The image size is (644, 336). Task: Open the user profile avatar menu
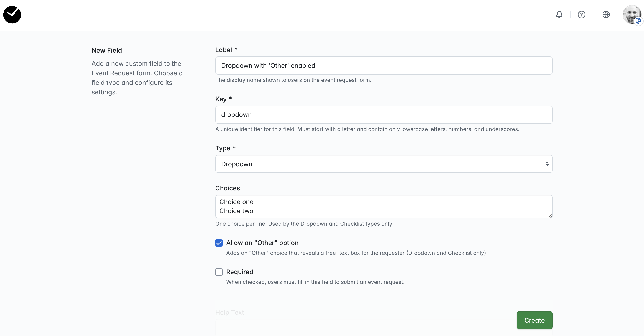point(632,15)
